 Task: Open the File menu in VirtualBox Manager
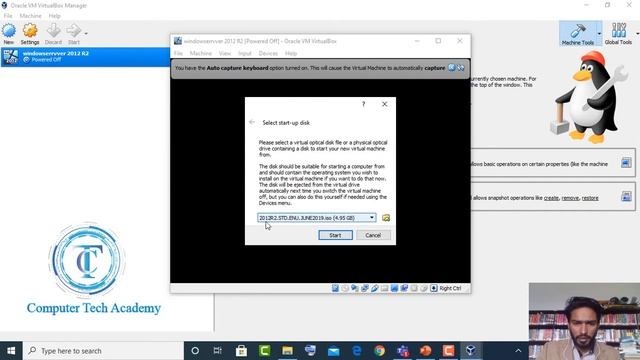tap(8, 16)
